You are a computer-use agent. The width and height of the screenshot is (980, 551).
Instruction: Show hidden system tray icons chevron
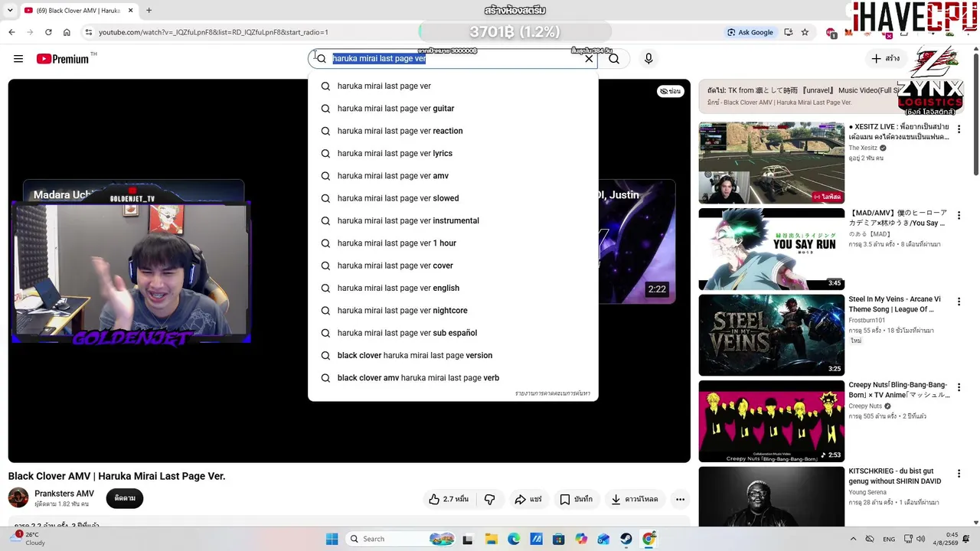[854, 539]
